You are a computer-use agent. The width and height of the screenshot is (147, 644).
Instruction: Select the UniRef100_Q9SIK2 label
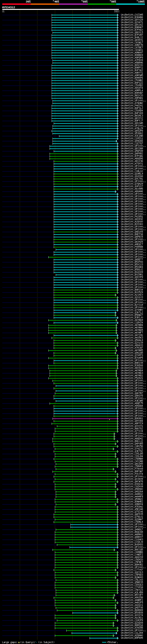(132, 25)
